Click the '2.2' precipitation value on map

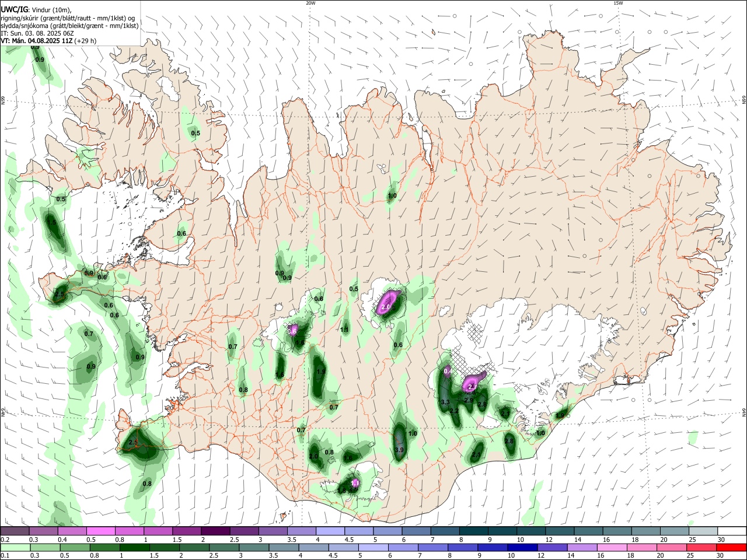455,411
